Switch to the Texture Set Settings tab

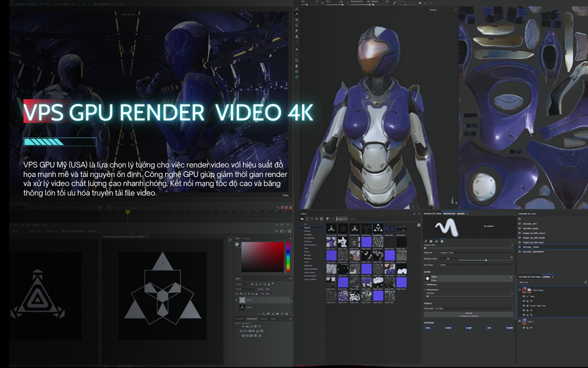[529, 277]
